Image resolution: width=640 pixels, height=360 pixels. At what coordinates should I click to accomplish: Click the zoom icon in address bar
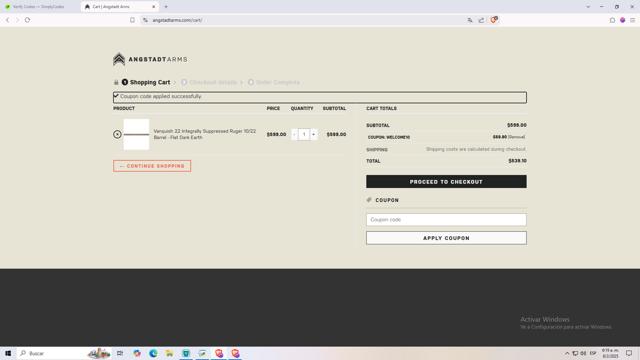pyautogui.click(x=470, y=20)
